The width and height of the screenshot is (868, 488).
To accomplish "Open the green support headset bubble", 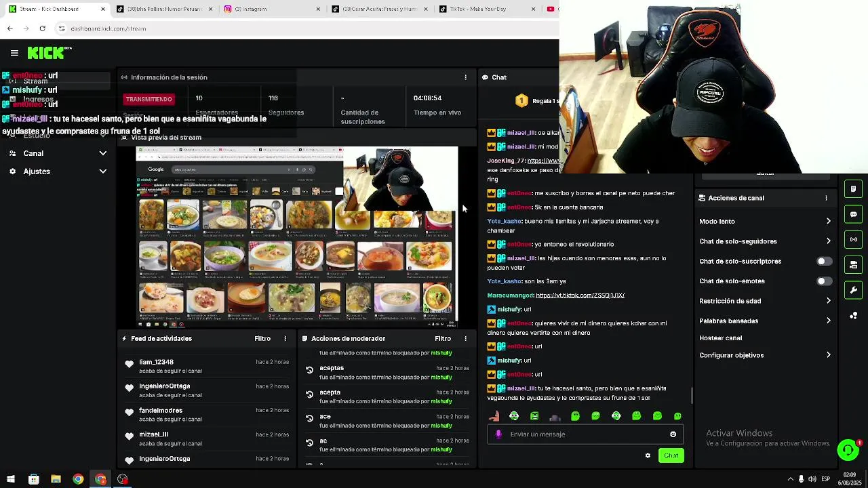I will 848,450.
